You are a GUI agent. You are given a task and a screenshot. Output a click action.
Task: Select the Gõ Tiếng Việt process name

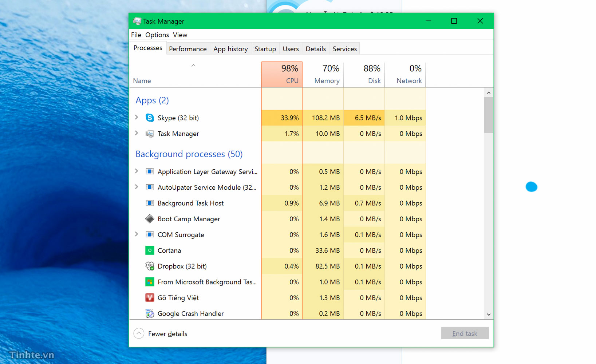click(x=178, y=298)
